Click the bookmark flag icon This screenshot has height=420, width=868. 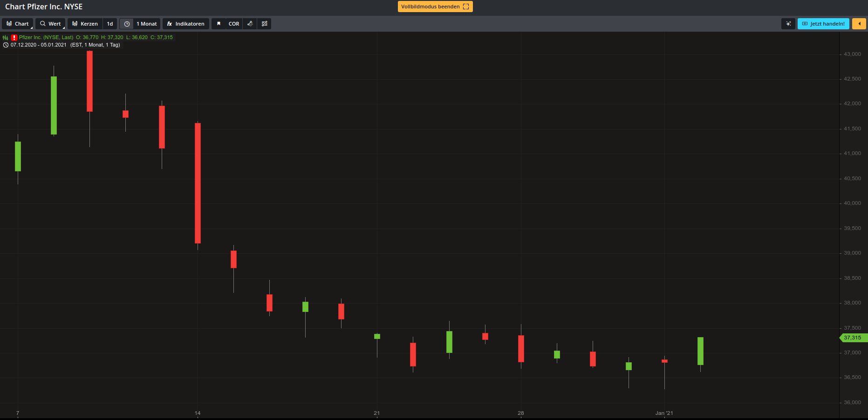219,24
